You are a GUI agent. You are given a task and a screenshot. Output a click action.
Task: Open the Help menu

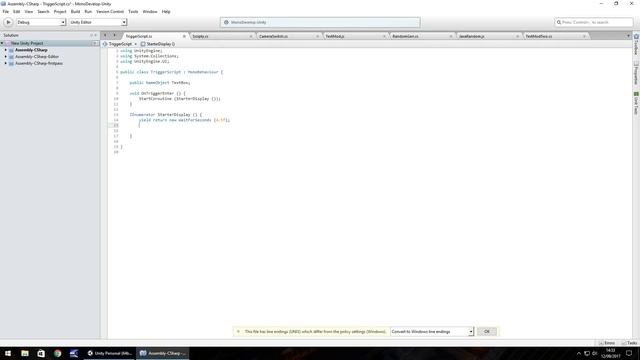pos(166,12)
